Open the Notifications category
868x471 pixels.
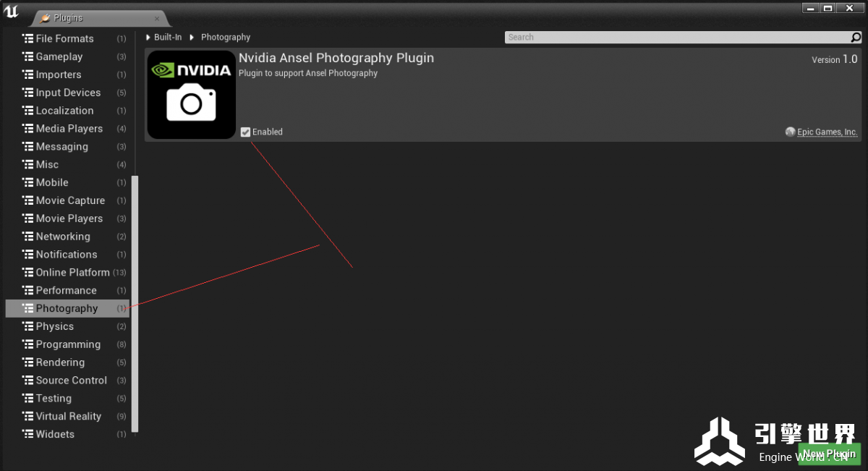(67, 255)
